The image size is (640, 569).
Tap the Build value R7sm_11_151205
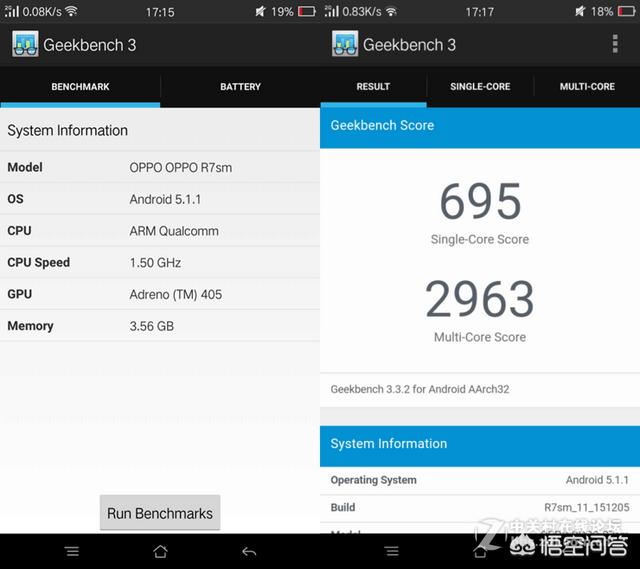(x=587, y=507)
